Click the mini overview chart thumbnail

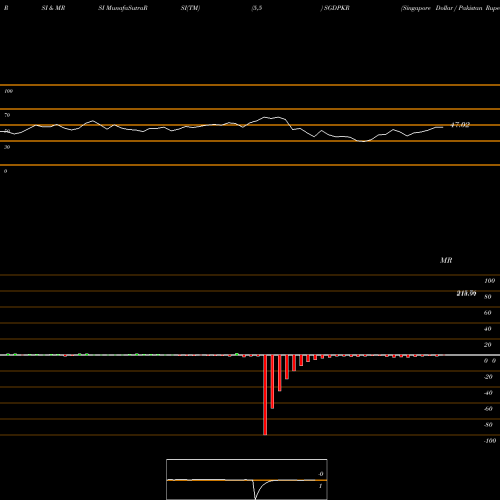[247, 479]
